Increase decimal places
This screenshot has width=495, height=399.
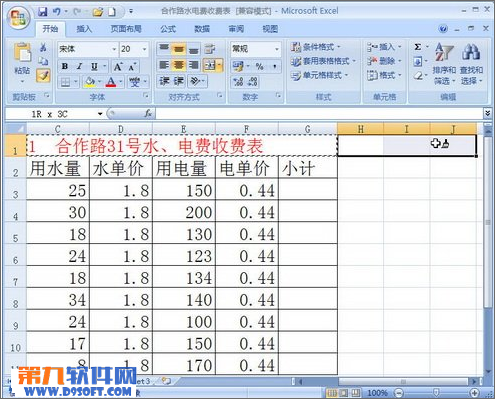tap(238, 82)
